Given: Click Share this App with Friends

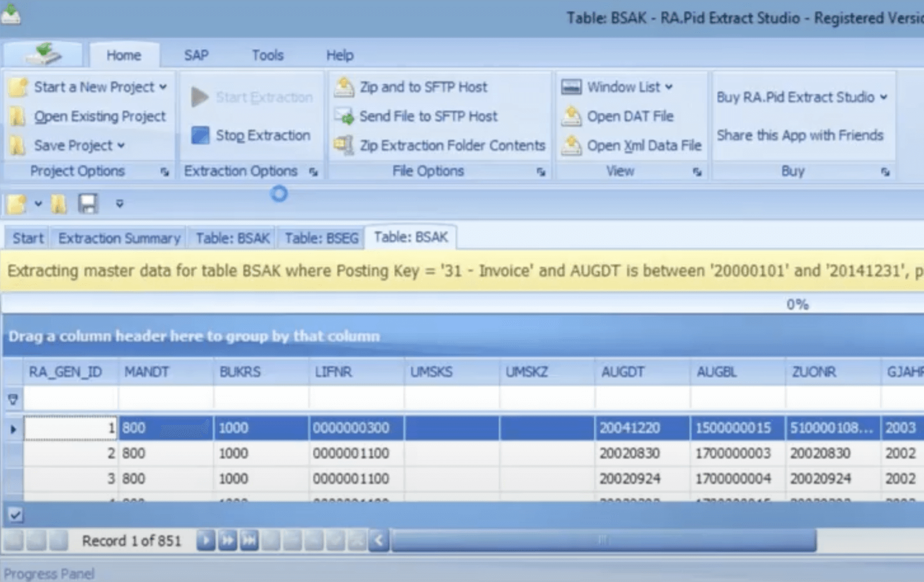Looking at the screenshot, I should pos(800,135).
